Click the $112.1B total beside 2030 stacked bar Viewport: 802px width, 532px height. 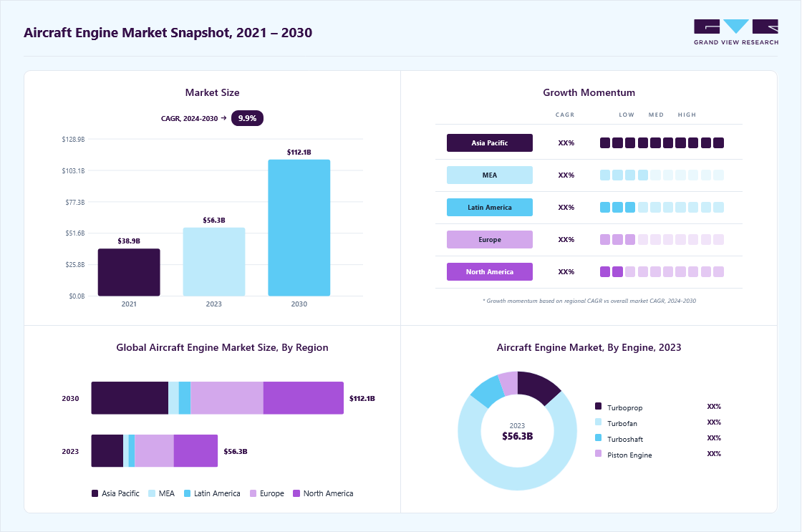[x=362, y=399]
